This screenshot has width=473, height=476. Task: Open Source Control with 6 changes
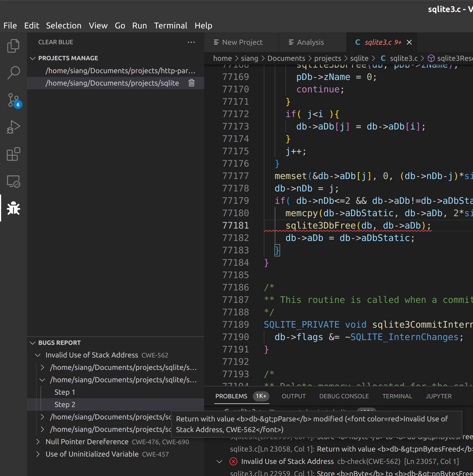point(13,100)
